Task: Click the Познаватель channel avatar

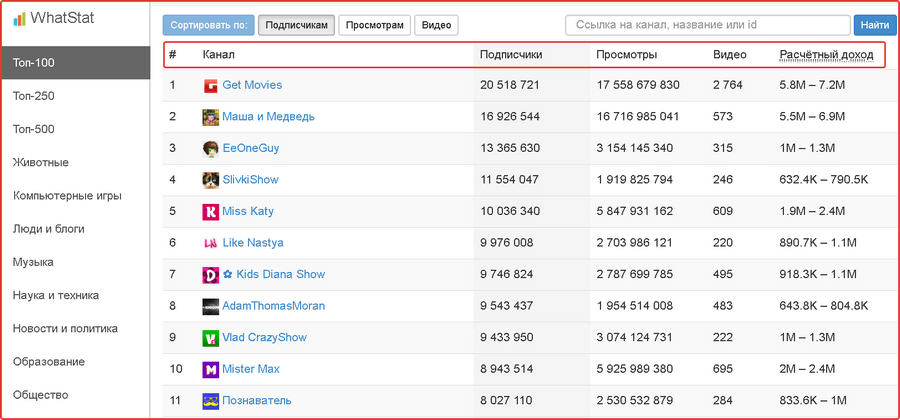Action: [211, 401]
